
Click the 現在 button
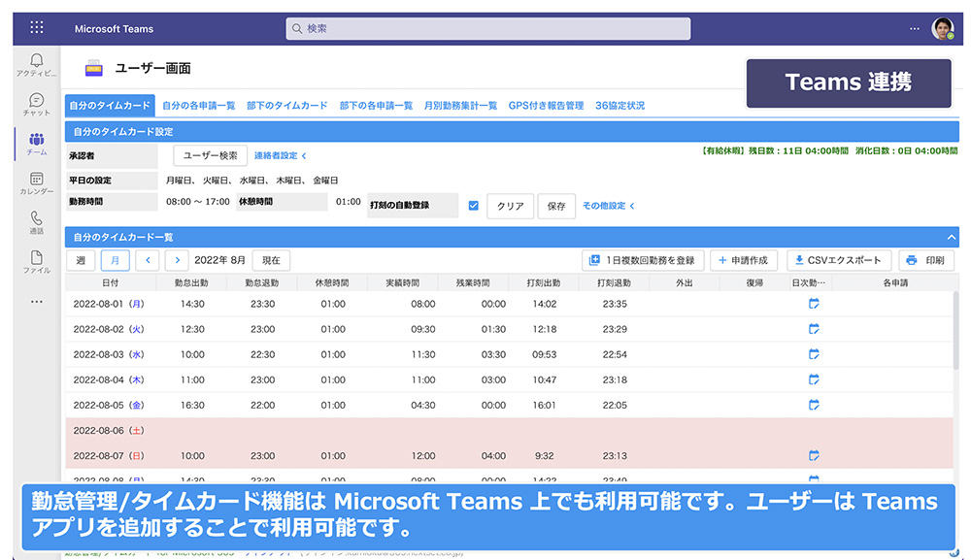click(x=271, y=260)
